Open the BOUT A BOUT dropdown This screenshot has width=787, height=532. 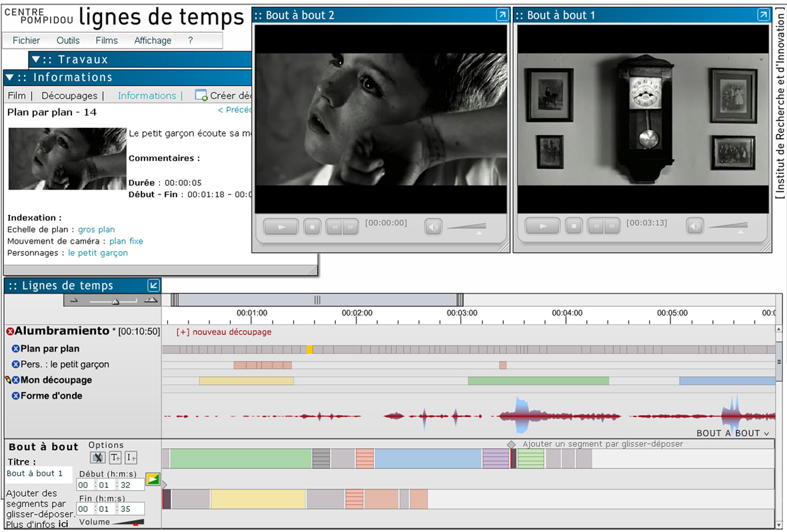point(732,433)
